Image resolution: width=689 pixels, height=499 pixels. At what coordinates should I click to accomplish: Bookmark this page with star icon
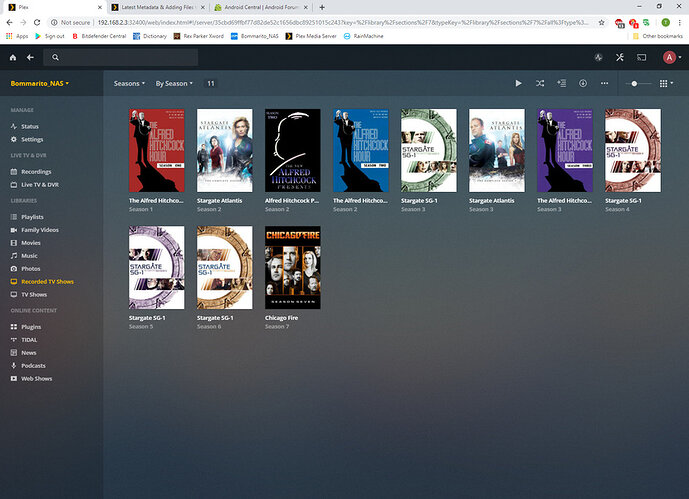602,22
